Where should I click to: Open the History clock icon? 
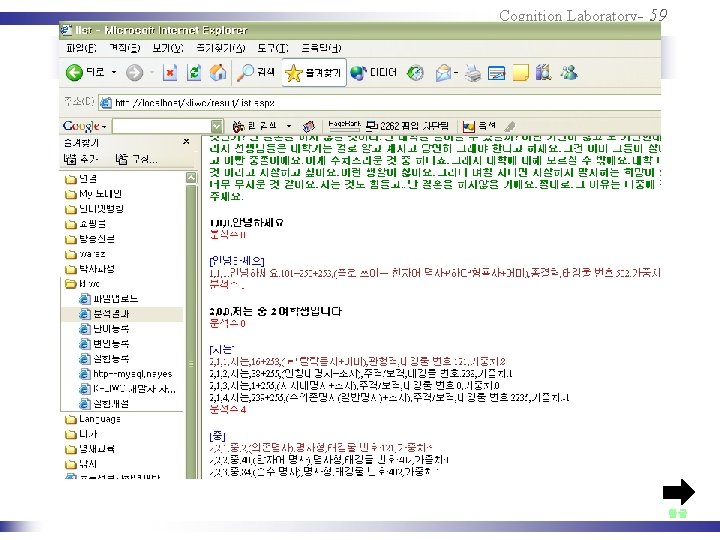coord(416,73)
